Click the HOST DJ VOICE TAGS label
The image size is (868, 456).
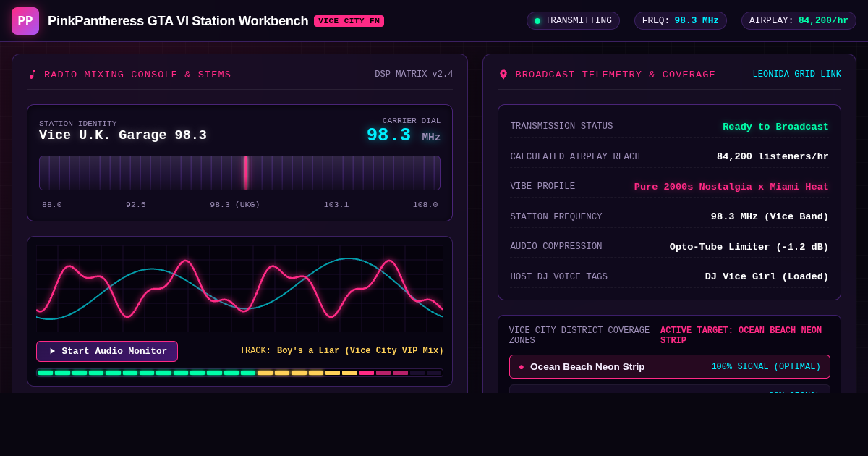point(559,276)
